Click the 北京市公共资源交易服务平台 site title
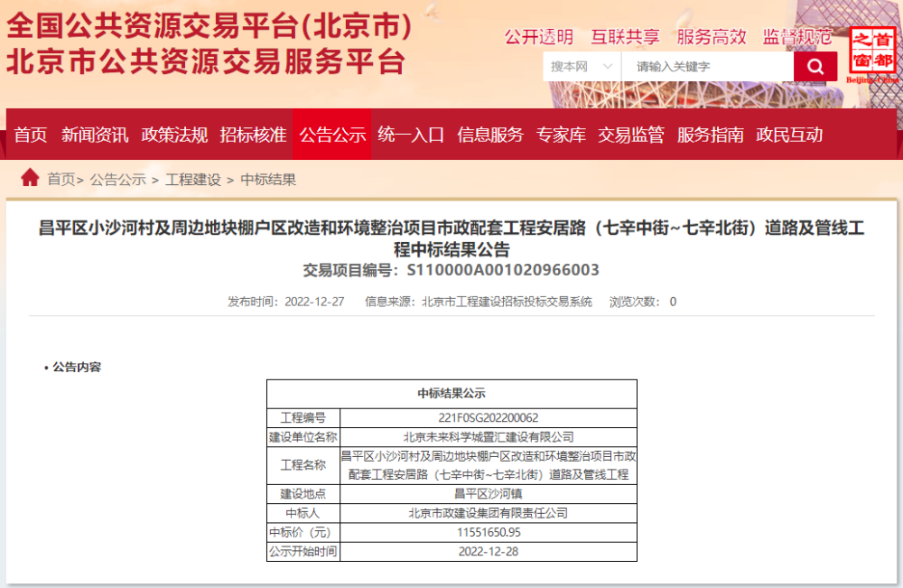The width and height of the screenshot is (903, 588). 206,61
